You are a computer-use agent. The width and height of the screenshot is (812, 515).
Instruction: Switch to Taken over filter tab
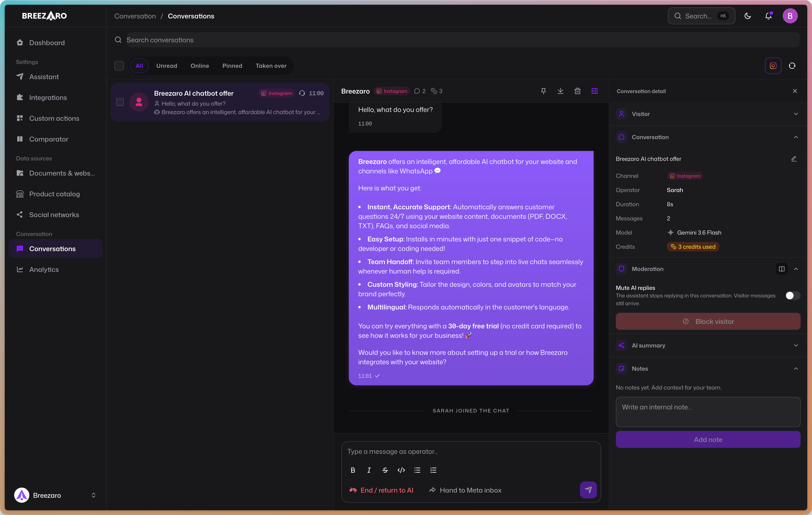(271, 66)
